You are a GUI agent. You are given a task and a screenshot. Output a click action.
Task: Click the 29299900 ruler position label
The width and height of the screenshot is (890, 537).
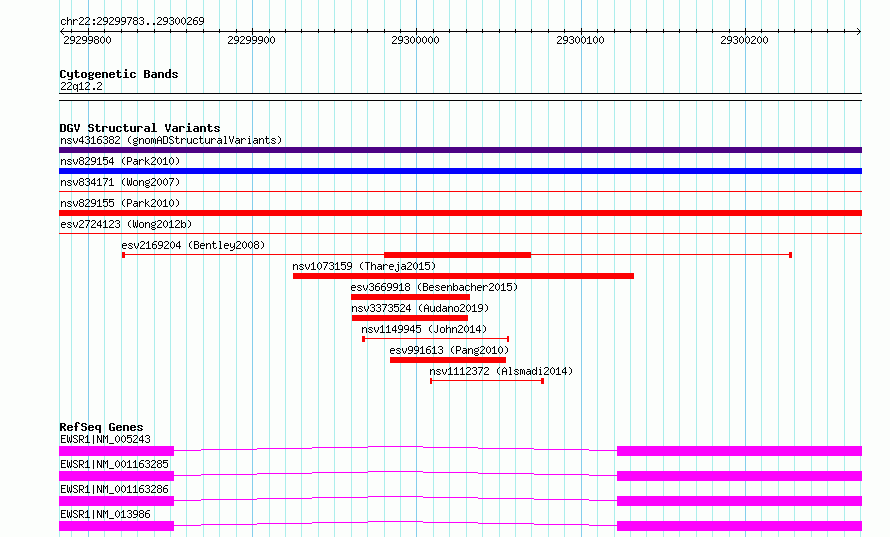pyautogui.click(x=251, y=40)
